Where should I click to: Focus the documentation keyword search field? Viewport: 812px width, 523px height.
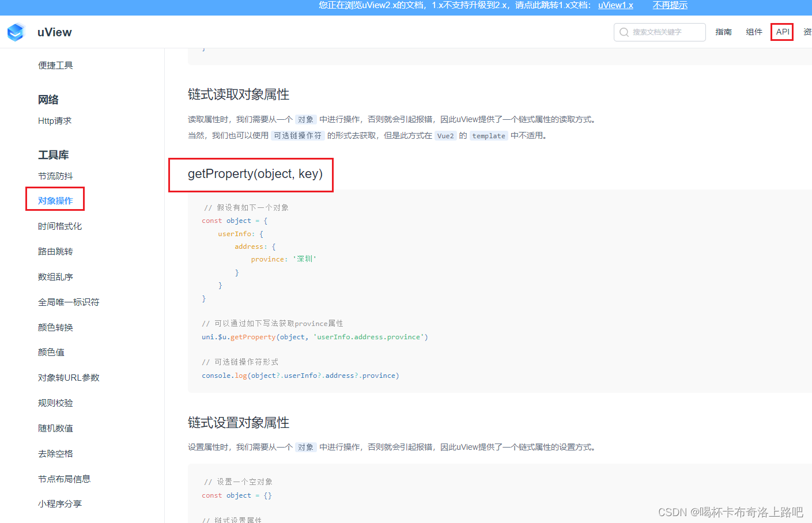660,32
